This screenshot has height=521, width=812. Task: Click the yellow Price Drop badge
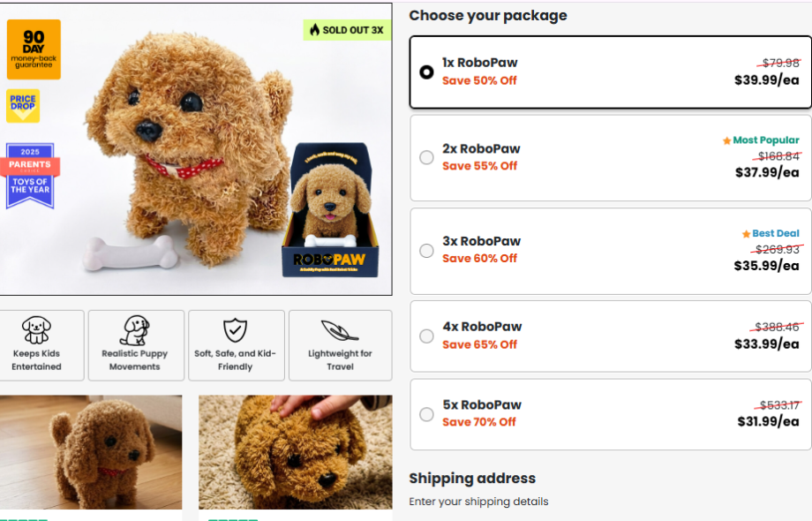[x=23, y=106]
